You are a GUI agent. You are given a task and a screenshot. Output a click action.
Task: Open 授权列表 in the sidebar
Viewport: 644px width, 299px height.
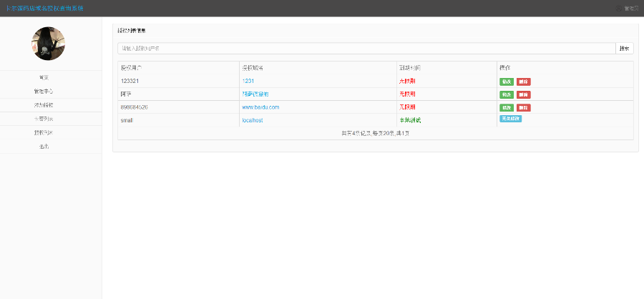44,132
